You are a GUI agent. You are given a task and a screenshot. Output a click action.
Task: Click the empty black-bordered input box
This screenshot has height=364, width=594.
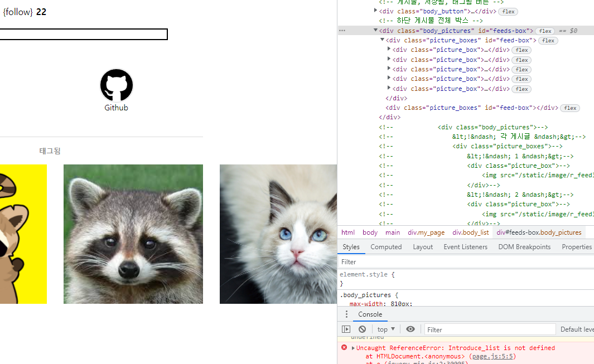84,35
